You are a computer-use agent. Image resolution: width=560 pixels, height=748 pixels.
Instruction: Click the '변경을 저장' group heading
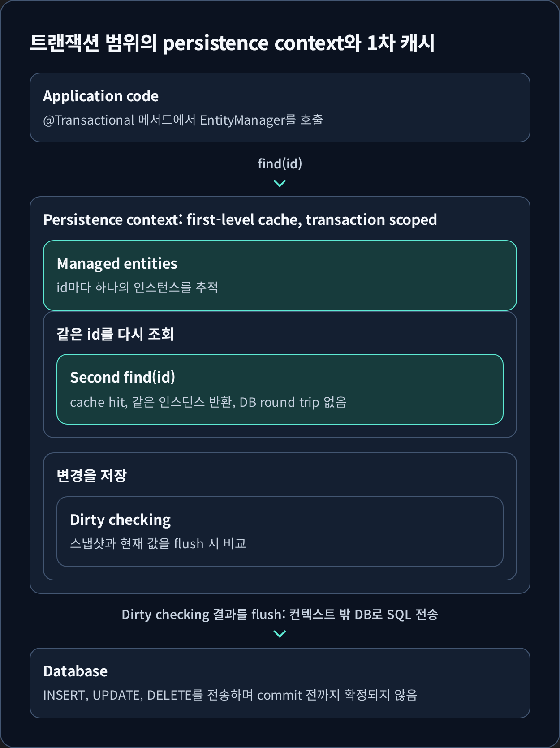[92, 476]
